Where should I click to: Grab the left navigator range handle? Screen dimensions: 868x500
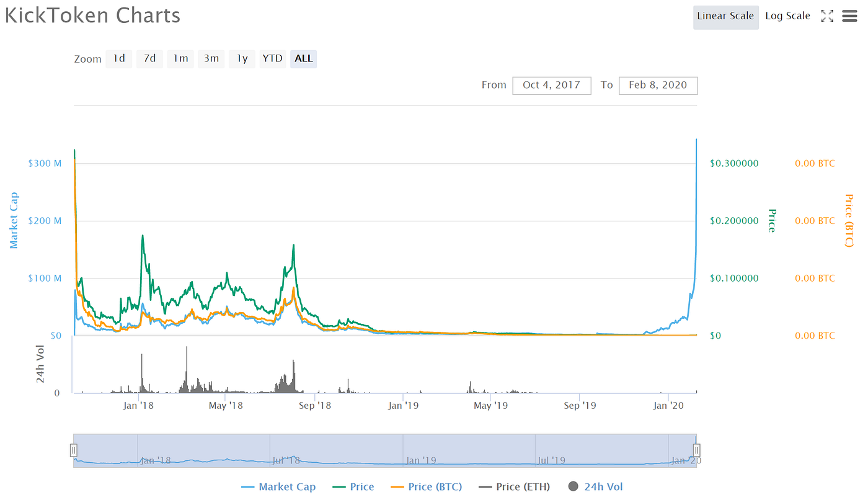(73, 450)
